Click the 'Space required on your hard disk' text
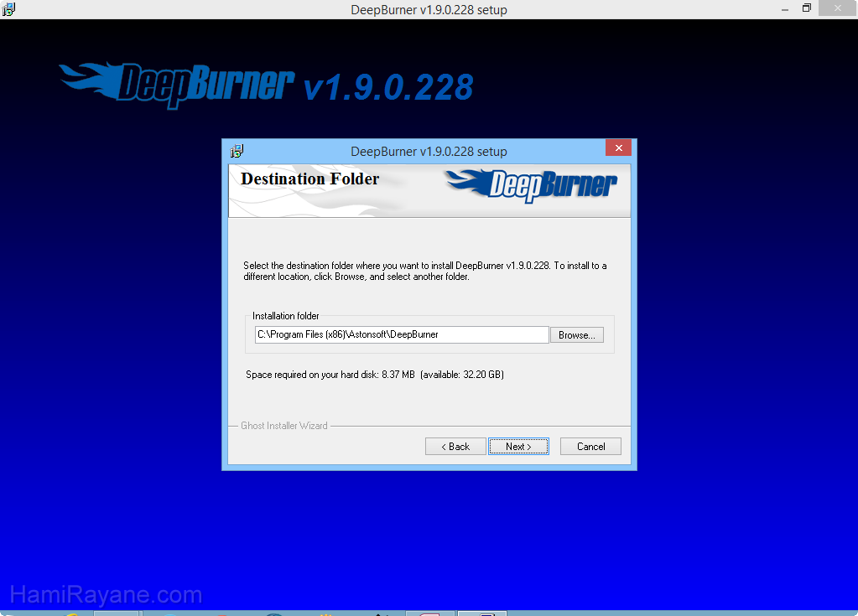Viewport: 858px width, 616px height. [375, 375]
